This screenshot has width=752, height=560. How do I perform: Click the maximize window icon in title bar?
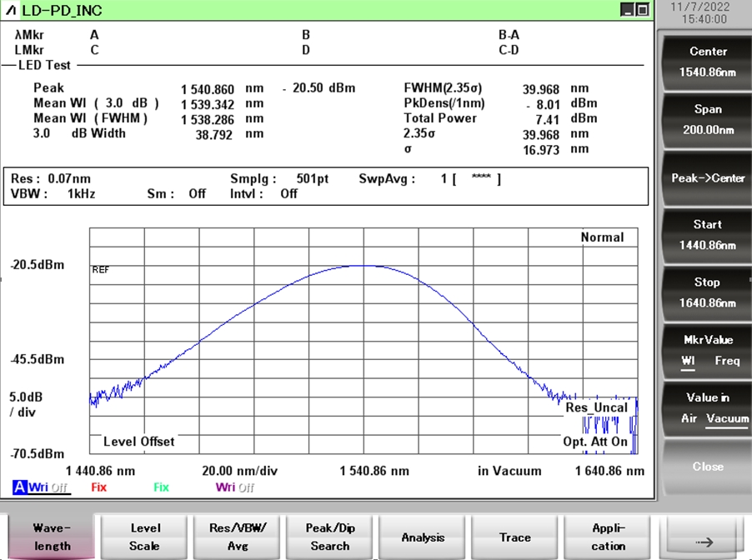coord(642,10)
